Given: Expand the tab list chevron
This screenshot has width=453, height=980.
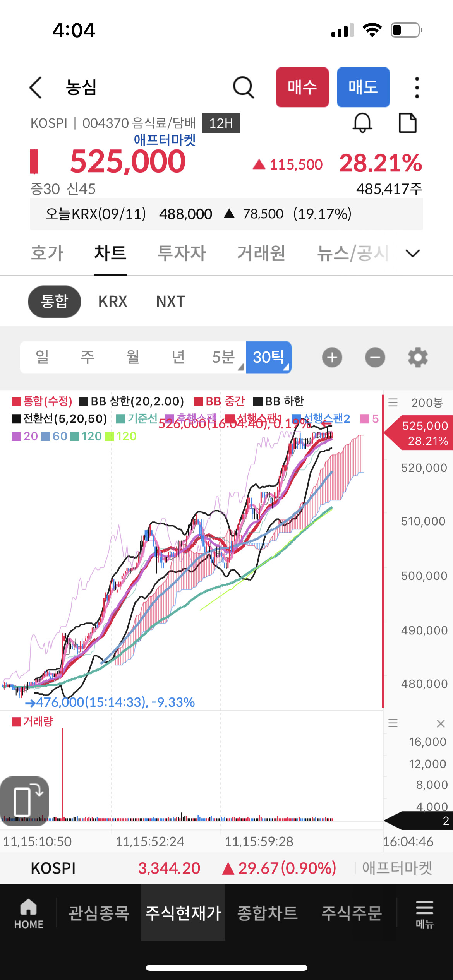Looking at the screenshot, I should pyautogui.click(x=413, y=254).
